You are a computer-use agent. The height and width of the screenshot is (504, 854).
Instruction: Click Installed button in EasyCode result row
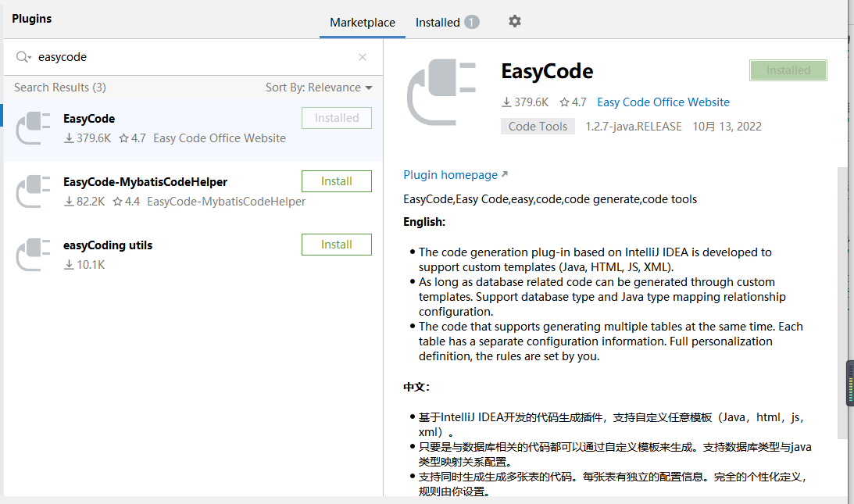(x=337, y=118)
